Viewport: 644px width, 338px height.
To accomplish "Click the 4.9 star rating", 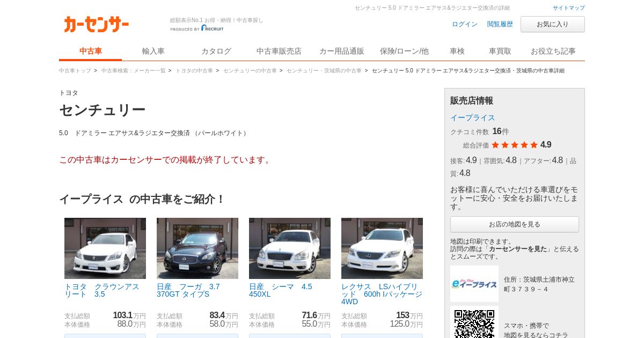I will coord(521,145).
